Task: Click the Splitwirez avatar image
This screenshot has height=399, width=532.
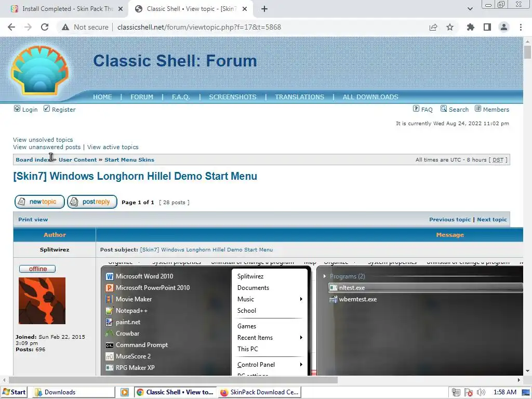Action: click(x=42, y=301)
